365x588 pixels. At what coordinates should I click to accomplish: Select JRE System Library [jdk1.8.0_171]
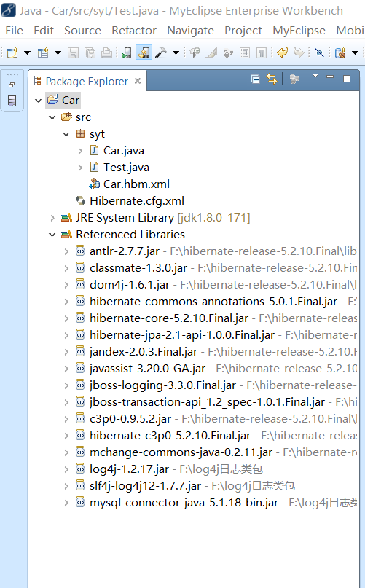pos(162,218)
